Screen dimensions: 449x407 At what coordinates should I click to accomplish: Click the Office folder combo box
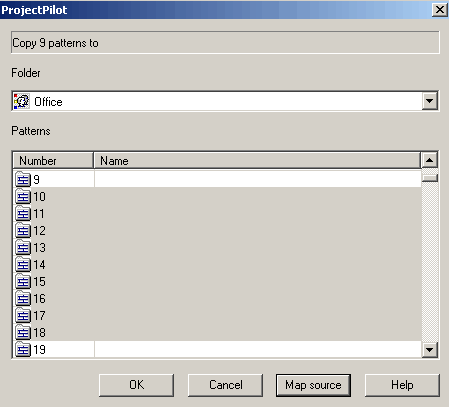[225, 101]
